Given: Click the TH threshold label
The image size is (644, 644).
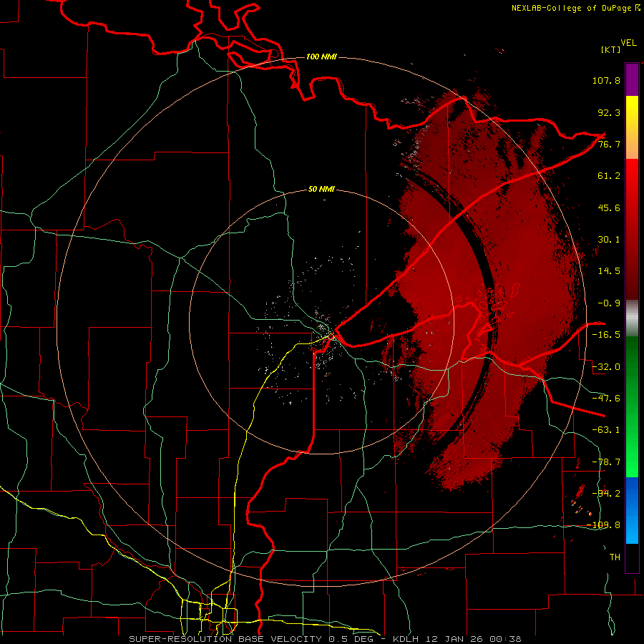Looking at the screenshot, I should 615,557.
